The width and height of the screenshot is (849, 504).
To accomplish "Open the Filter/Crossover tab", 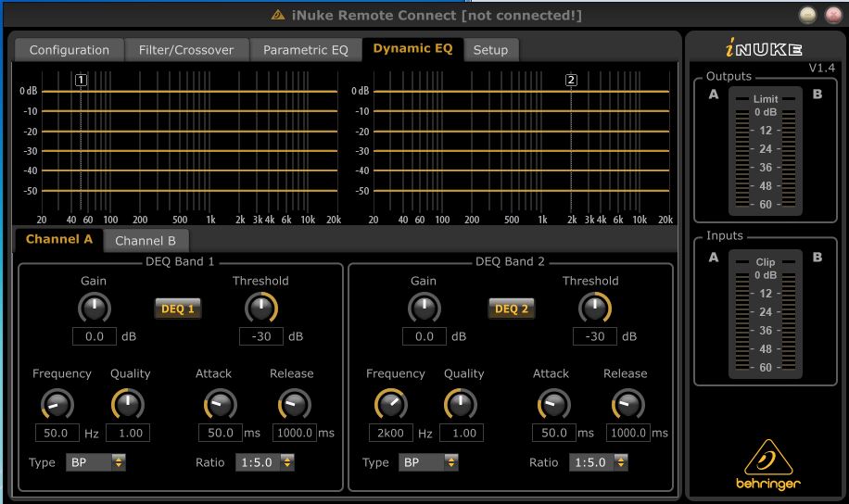I will pyautogui.click(x=186, y=50).
